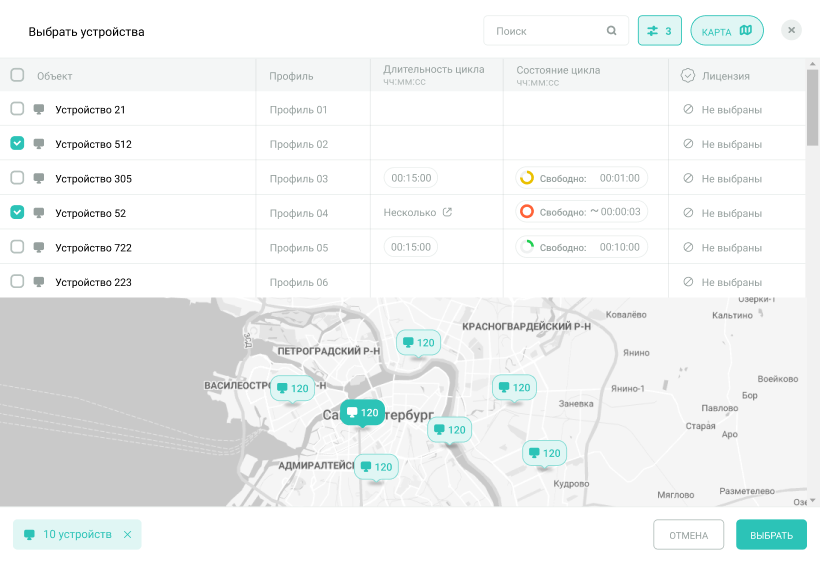Image resolution: width=820 pixels, height=562 pixels.
Task: Select the highlighted 120 marker on Санкт-Петербург
Action: [x=362, y=413]
